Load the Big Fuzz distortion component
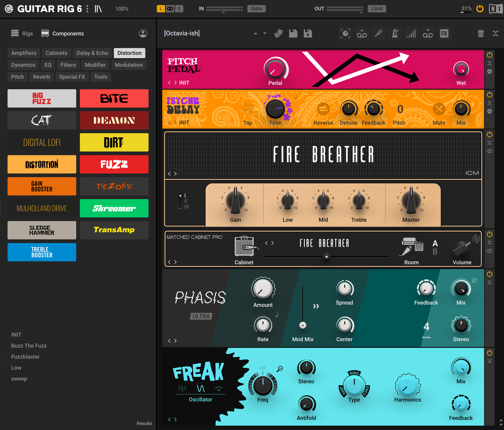 click(x=42, y=98)
